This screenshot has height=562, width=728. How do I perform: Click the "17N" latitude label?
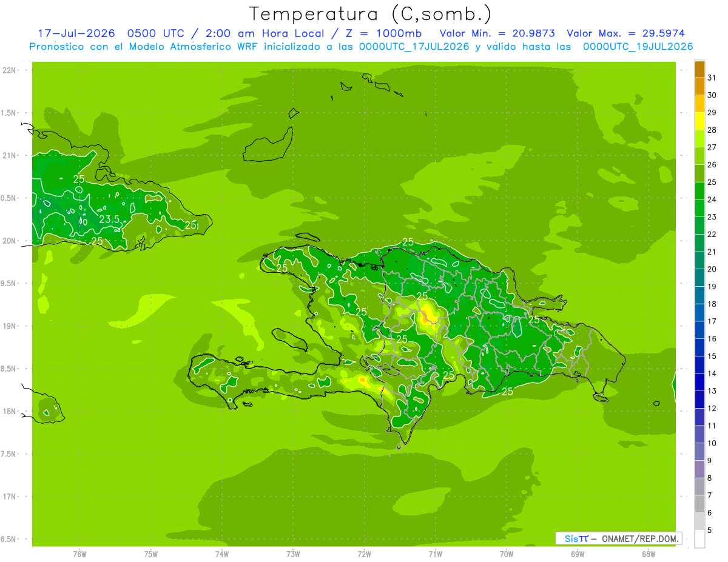pyautogui.click(x=10, y=497)
